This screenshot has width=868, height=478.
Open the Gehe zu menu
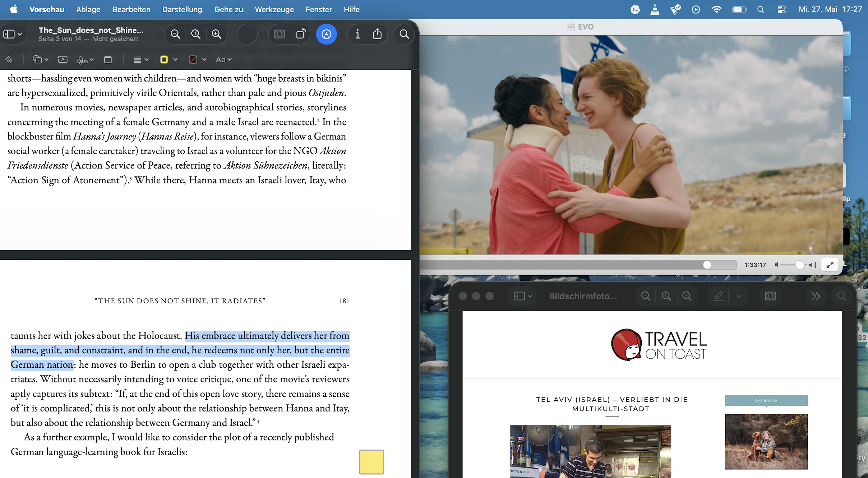point(229,9)
